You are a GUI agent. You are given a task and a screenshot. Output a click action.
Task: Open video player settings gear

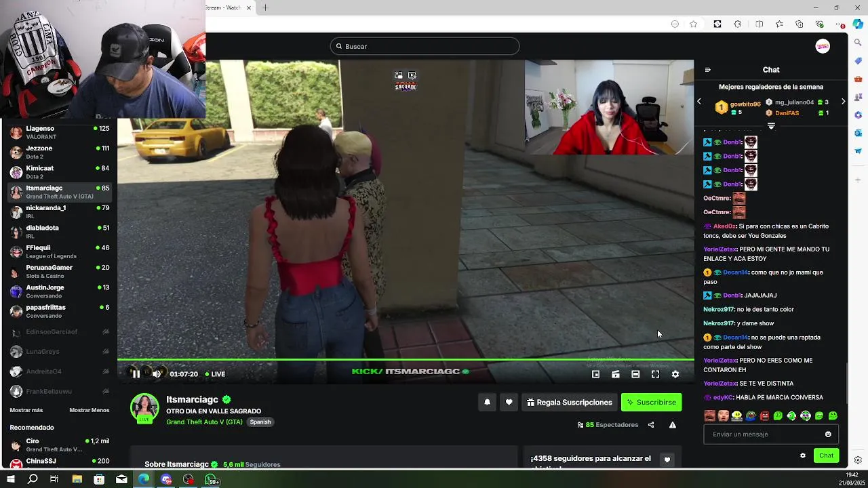click(x=675, y=374)
